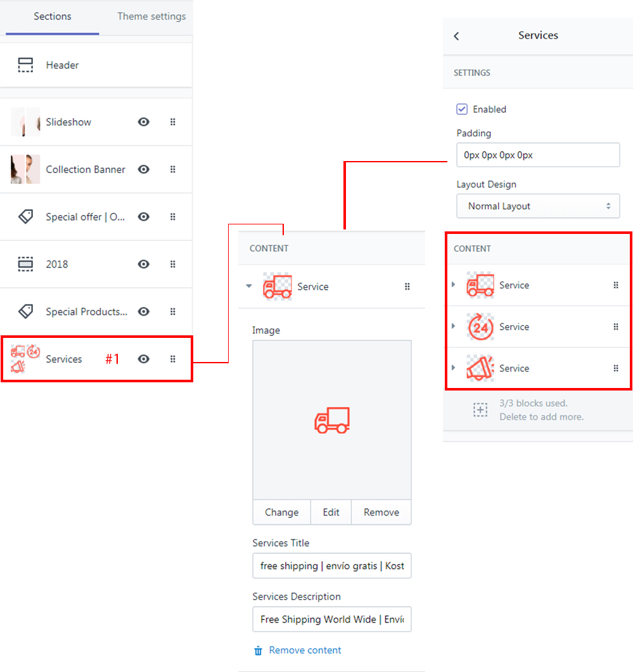Click the Change image button
This screenshot has width=633, height=672.
(281, 512)
